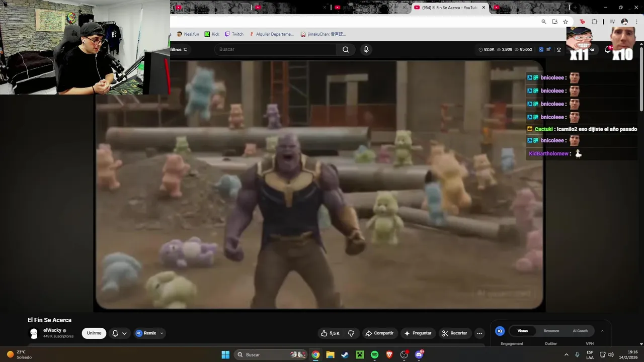644x362 pixels.
Task: Select the Vistas tab
Action: pyautogui.click(x=523, y=331)
